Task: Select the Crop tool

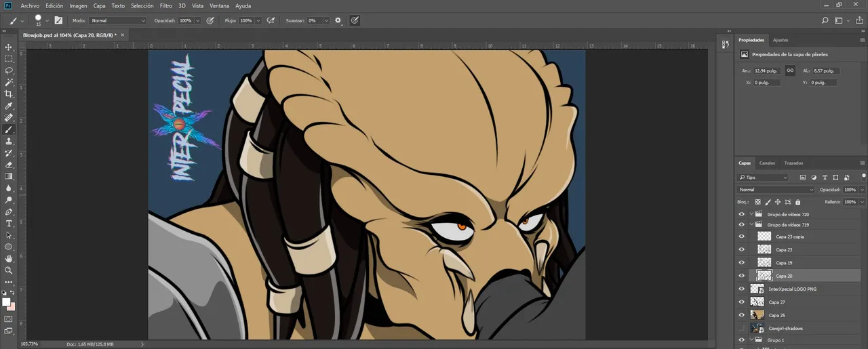Action: pos(9,94)
